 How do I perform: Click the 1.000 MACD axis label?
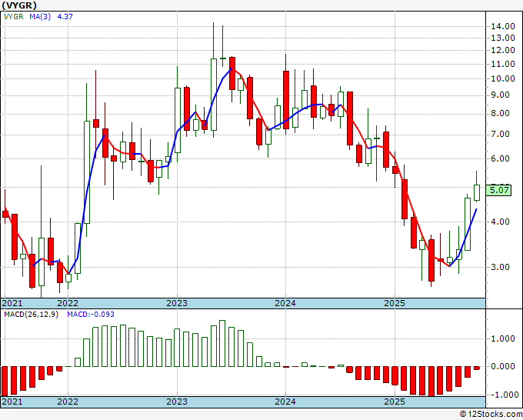[504, 339]
